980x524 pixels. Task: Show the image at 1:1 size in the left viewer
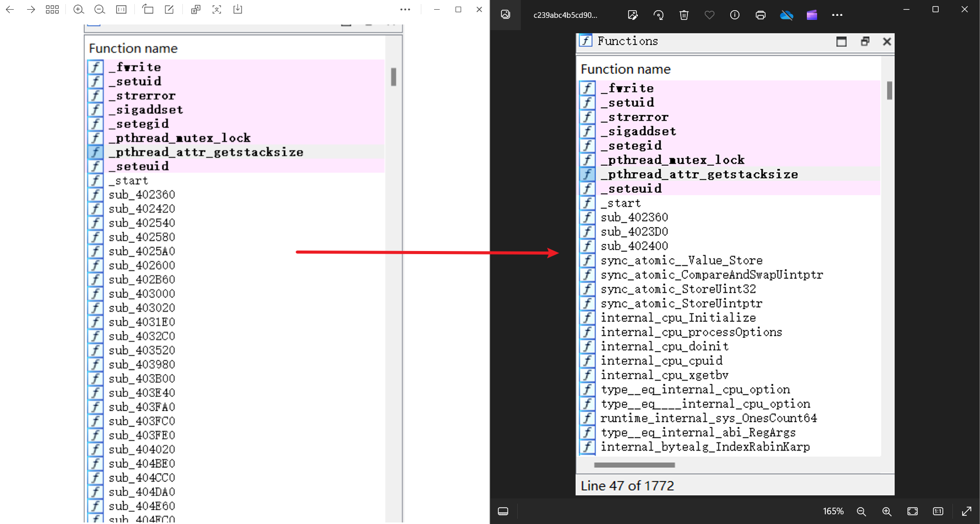122,10
